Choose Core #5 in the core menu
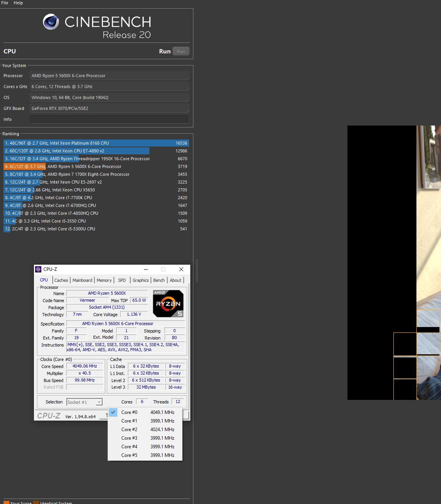 pos(145,455)
